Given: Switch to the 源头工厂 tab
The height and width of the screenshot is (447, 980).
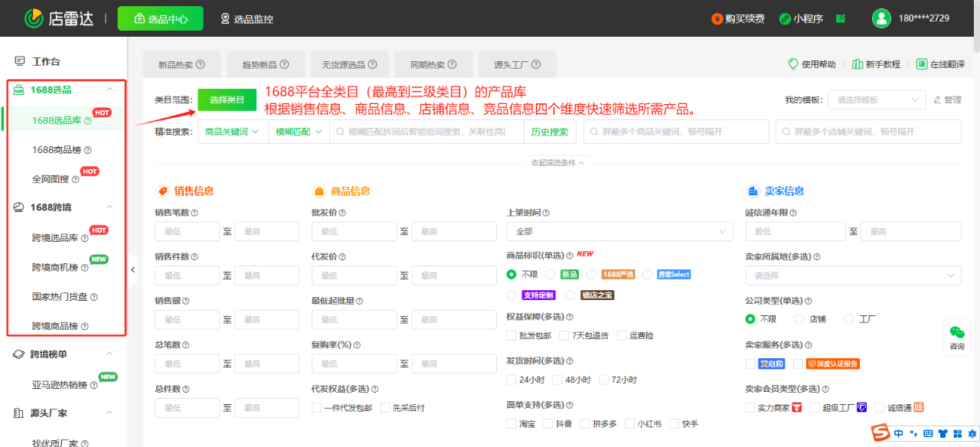Looking at the screenshot, I should coord(517,65).
